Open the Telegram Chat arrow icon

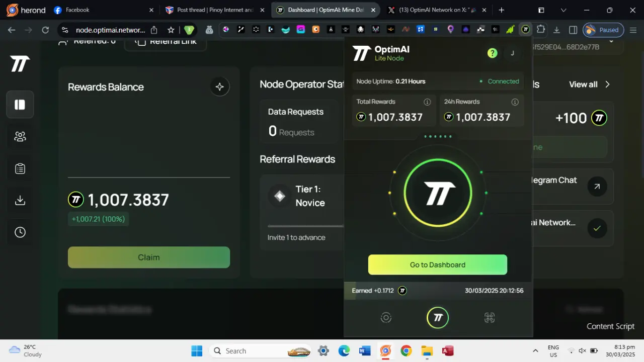(x=597, y=187)
